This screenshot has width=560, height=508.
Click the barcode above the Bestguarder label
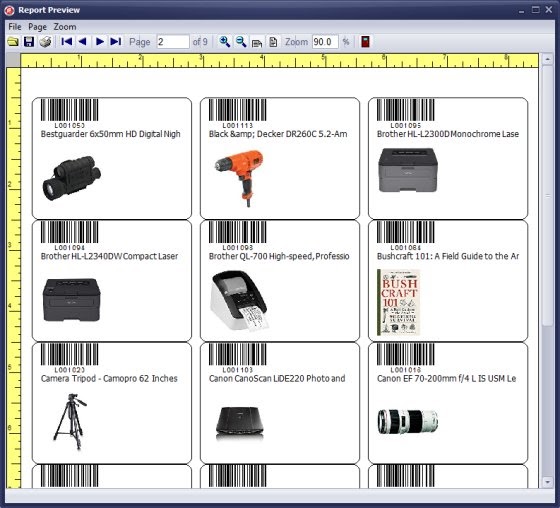click(69, 110)
